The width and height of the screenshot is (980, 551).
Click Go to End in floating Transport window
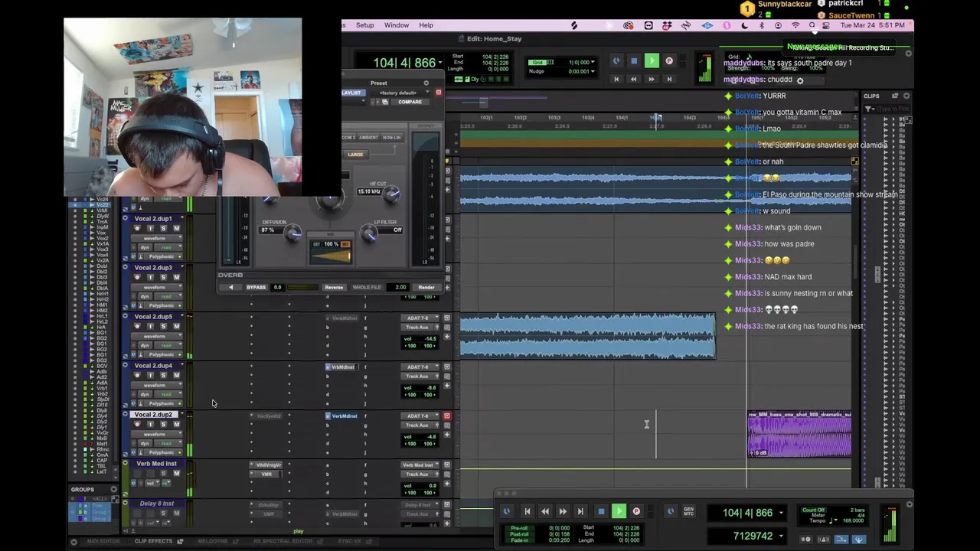[580, 511]
